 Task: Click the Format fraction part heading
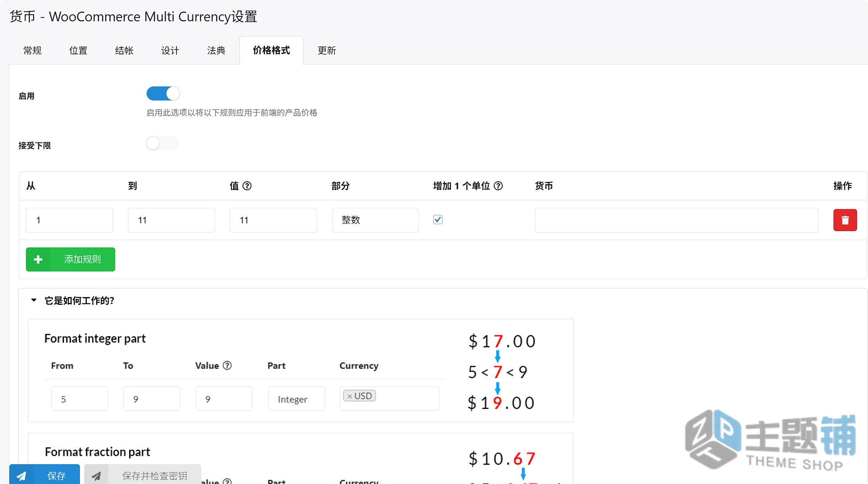[97, 452]
